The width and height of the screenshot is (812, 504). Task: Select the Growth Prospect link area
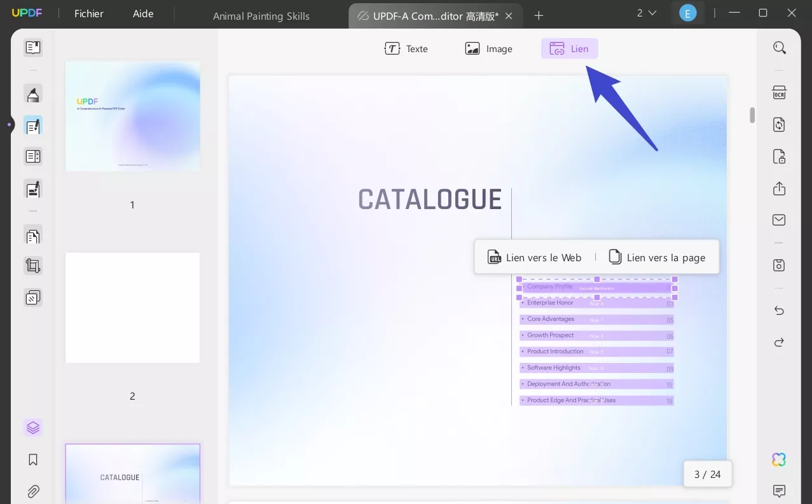(x=596, y=336)
